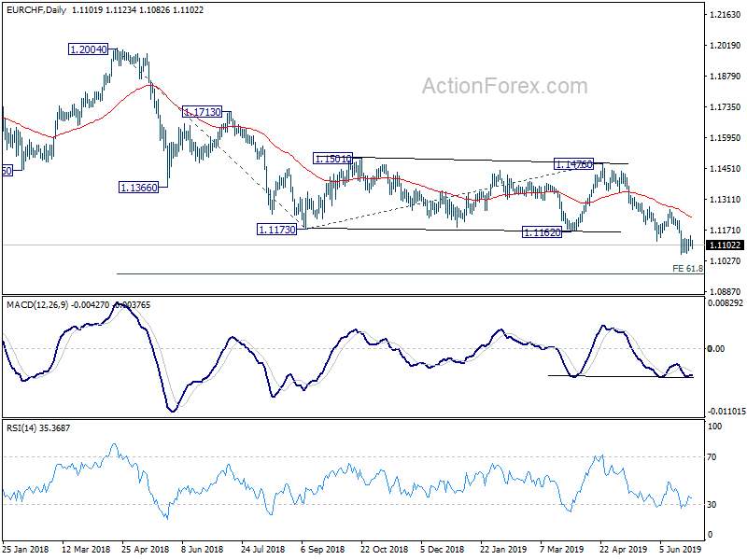This screenshot has height=560, width=747.
Task: Click the 25 Jan 2018 date label
Action: pos(27,549)
